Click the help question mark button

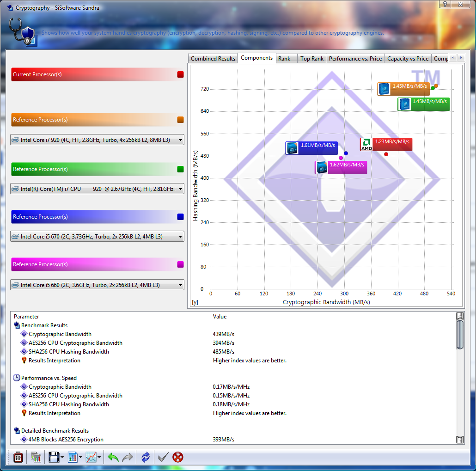[x=444, y=4]
